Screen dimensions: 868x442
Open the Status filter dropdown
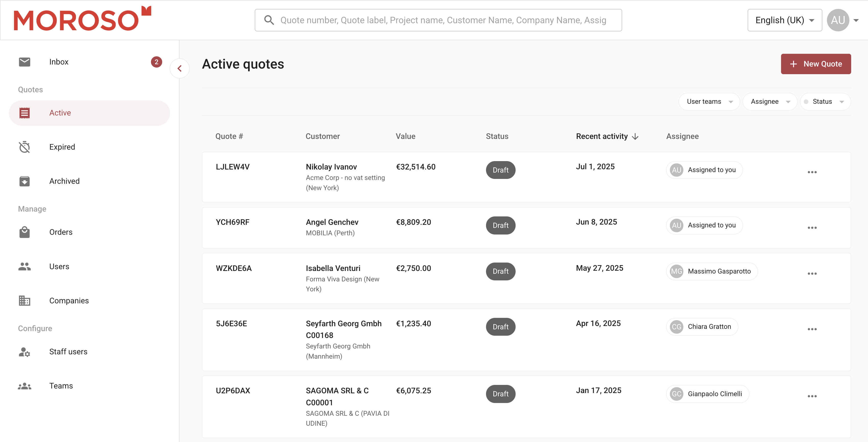pos(825,102)
